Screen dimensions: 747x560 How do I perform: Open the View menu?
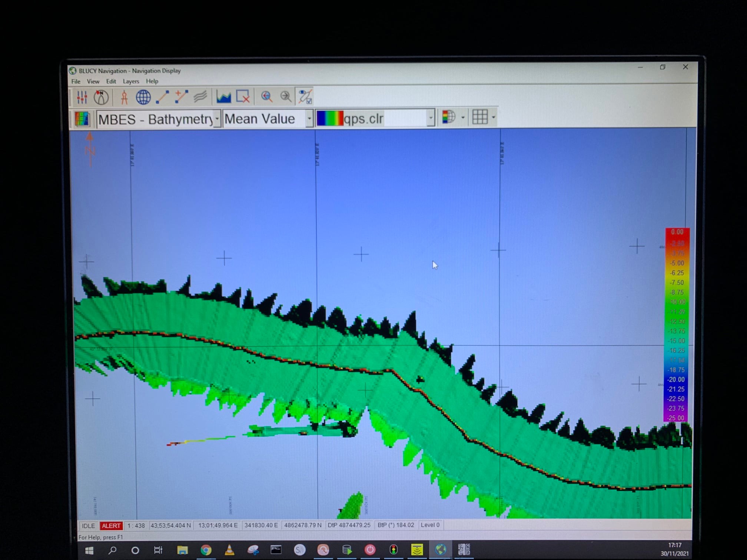[93, 81]
